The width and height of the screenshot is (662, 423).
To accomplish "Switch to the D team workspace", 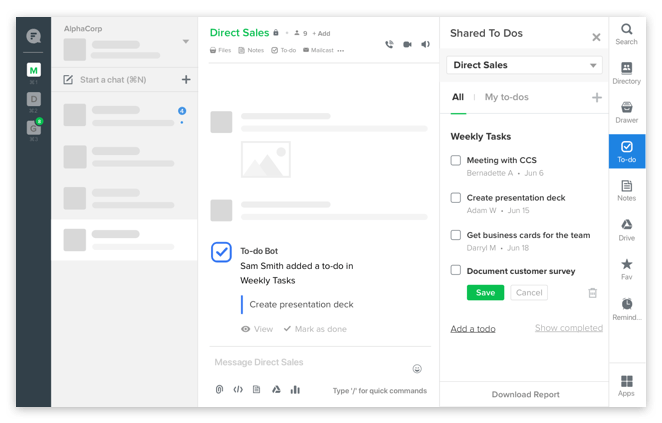I will (33, 99).
